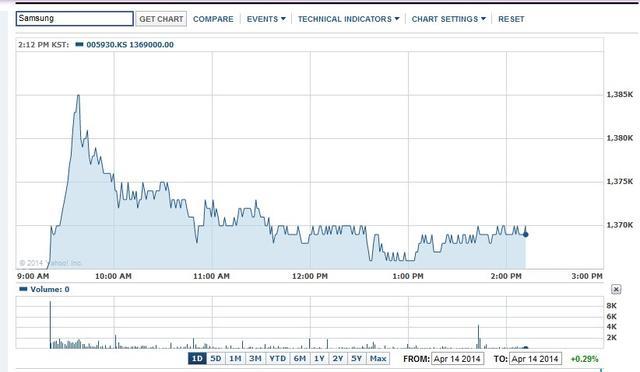Click the 10:00 AM time axis label
Screen dimensions: 640x372
coord(113,276)
